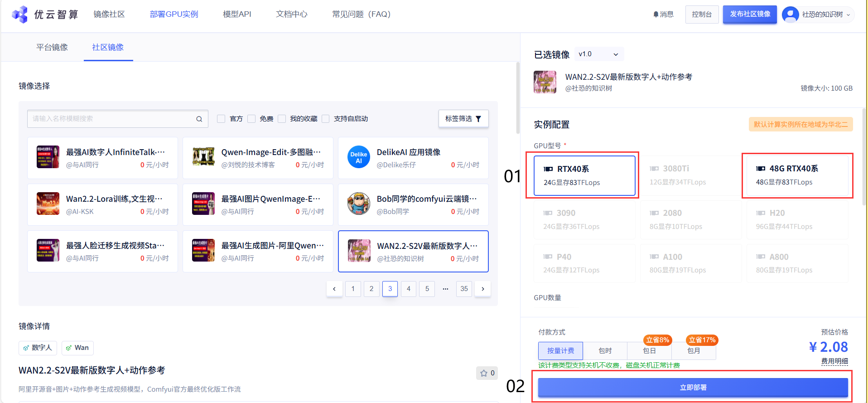The height and width of the screenshot is (403, 868).
Task: Open the v1.0 version dropdown
Action: point(598,54)
